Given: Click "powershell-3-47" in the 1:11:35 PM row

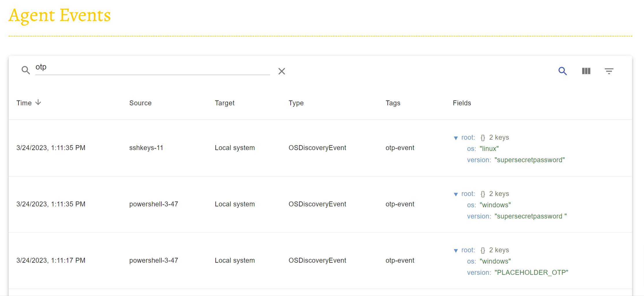Looking at the screenshot, I should (x=154, y=204).
